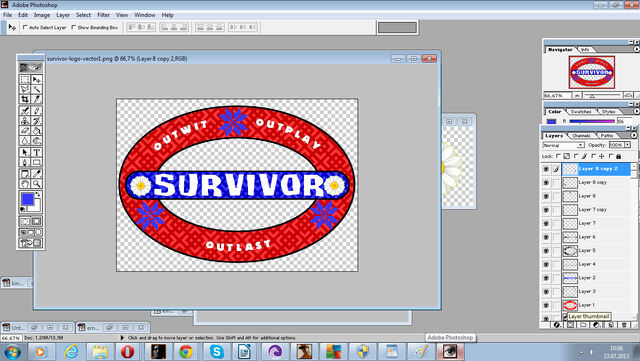Viewport: 640px width, 361px height.
Task: Select the Rectangular Marquee tool
Action: 24,80
